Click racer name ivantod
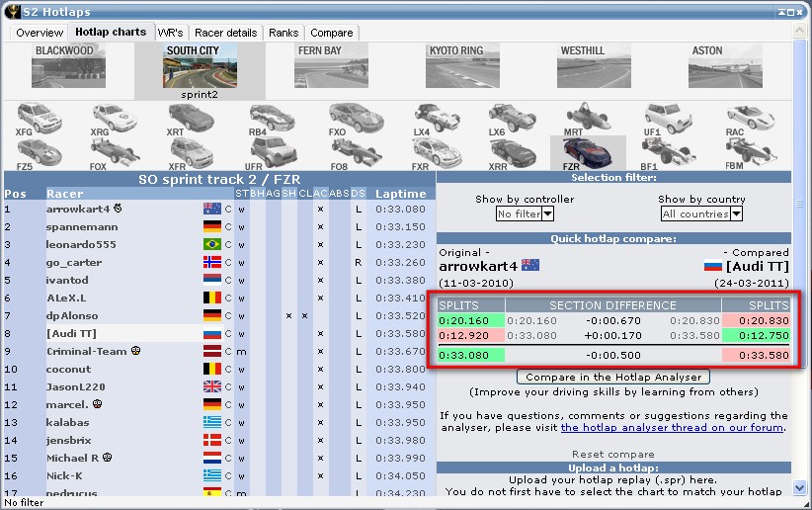812x510 pixels. [x=67, y=280]
